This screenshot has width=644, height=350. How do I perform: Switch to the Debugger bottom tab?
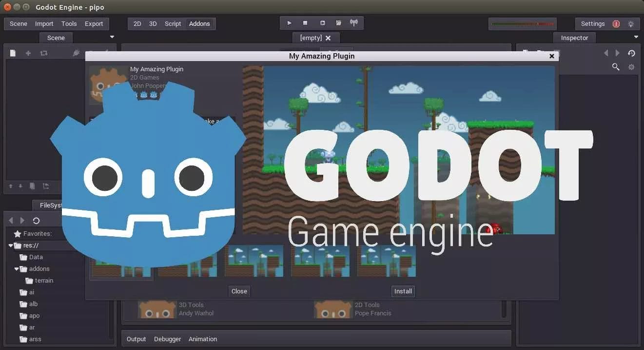[167, 339]
